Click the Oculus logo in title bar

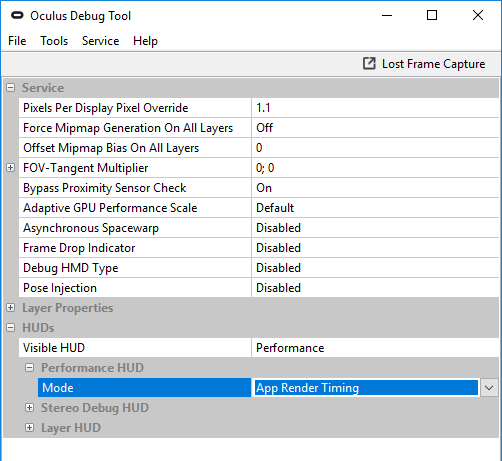tap(17, 15)
